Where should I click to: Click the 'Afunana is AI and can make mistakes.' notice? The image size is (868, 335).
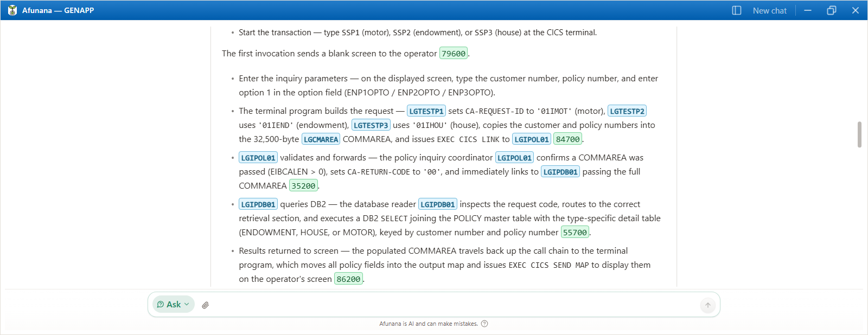(x=429, y=324)
